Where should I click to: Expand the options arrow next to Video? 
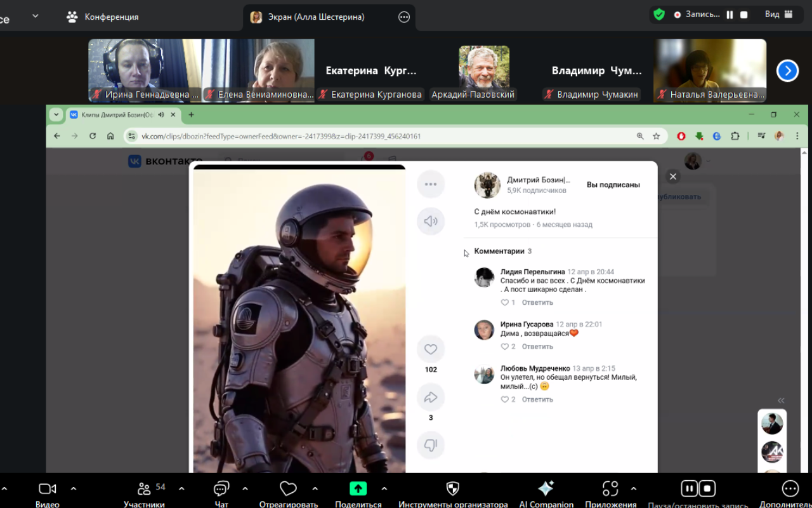[74, 489]
